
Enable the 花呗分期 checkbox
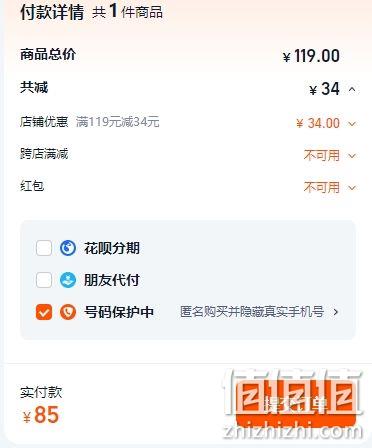(44, 248)
